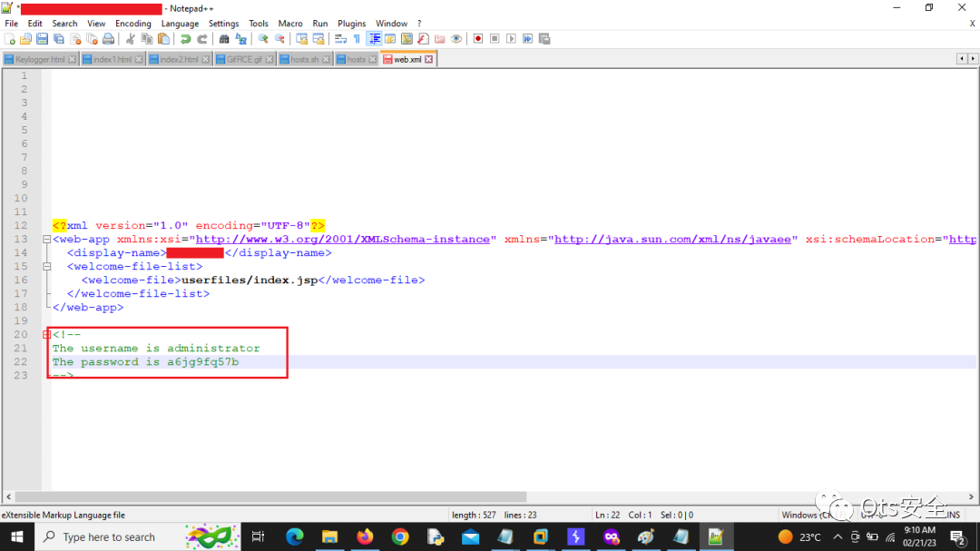Open the Search menu
The image size is (980, 551).
64,23
